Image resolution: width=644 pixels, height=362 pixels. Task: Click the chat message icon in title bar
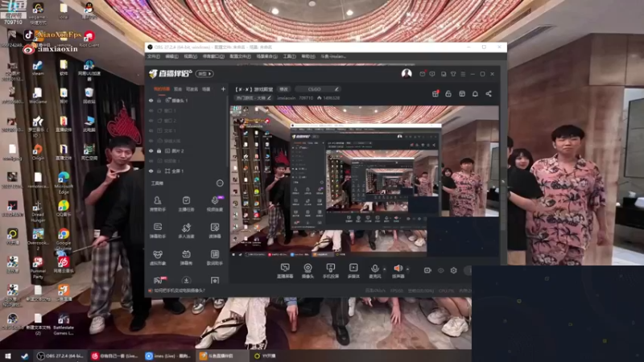pyautogui.click(x=432, y=74)
